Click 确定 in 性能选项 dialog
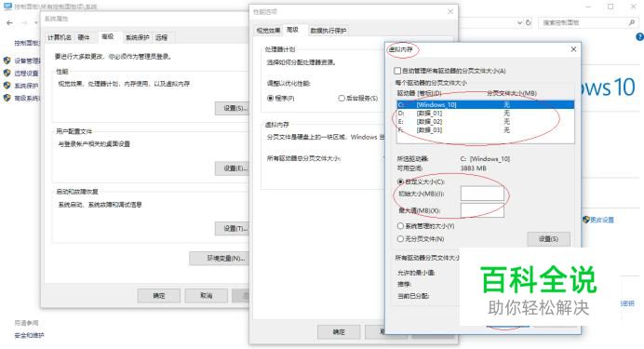This screenshot has width=644, height=349. (x=339, y=331)
